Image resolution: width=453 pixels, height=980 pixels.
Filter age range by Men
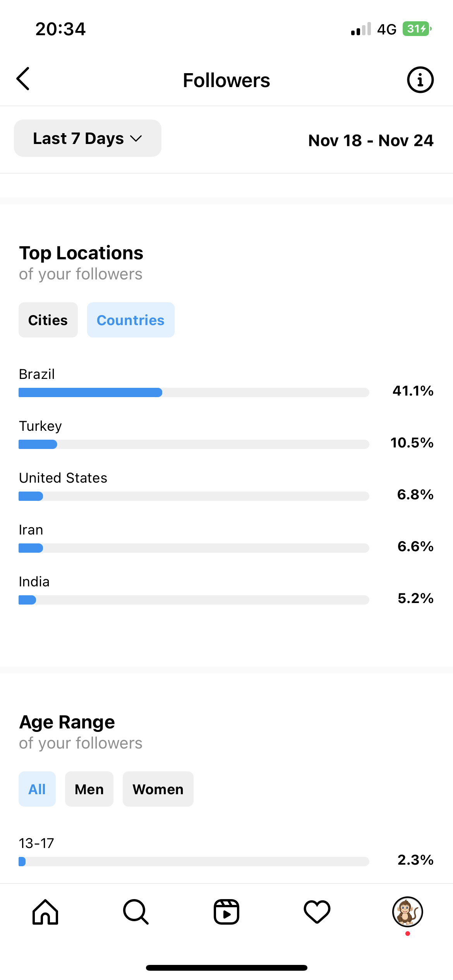click(89, 789)
